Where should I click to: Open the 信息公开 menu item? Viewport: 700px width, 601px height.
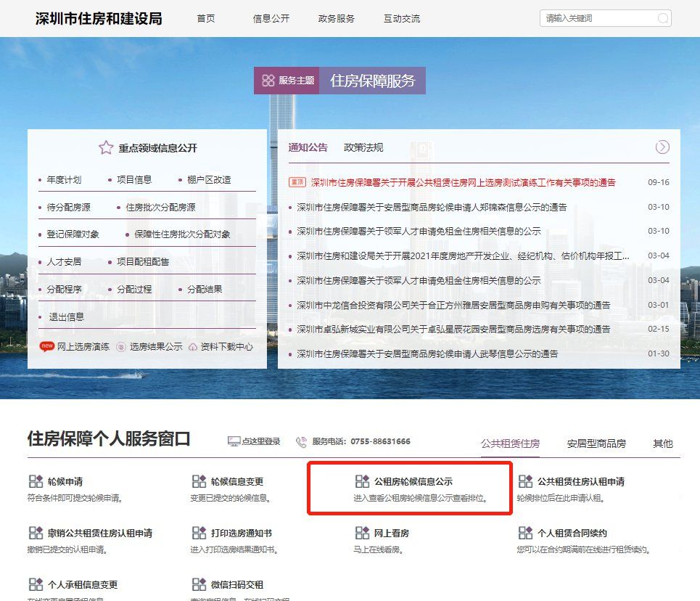[x=271, y=18]
